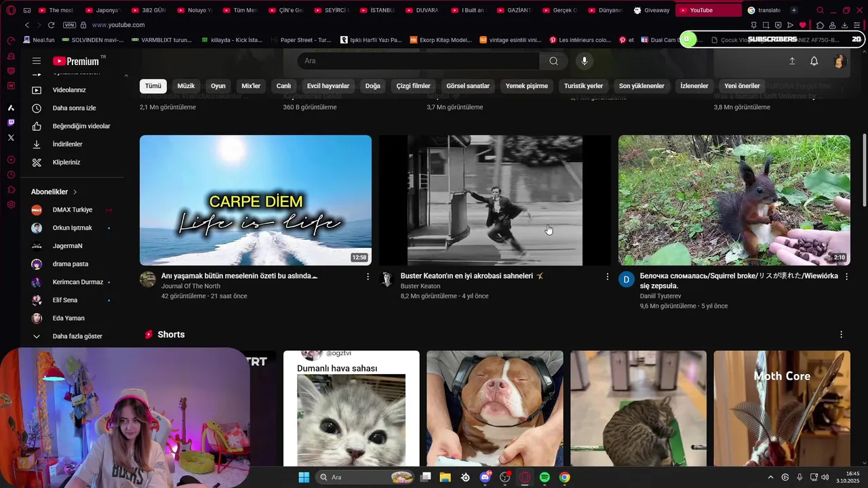The image size is (868, 488).
Task: Open the Buster Keaton video thumbnail
Action: click(495, 200)
